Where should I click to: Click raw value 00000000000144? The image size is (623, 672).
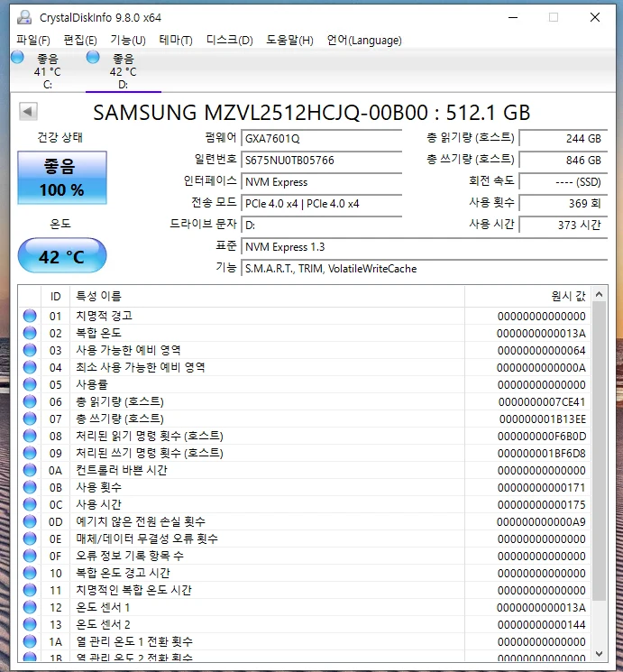(542, 625)
